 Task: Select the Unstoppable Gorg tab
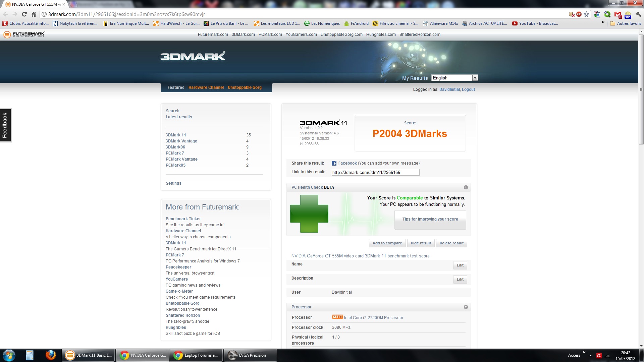coord(245,87)
